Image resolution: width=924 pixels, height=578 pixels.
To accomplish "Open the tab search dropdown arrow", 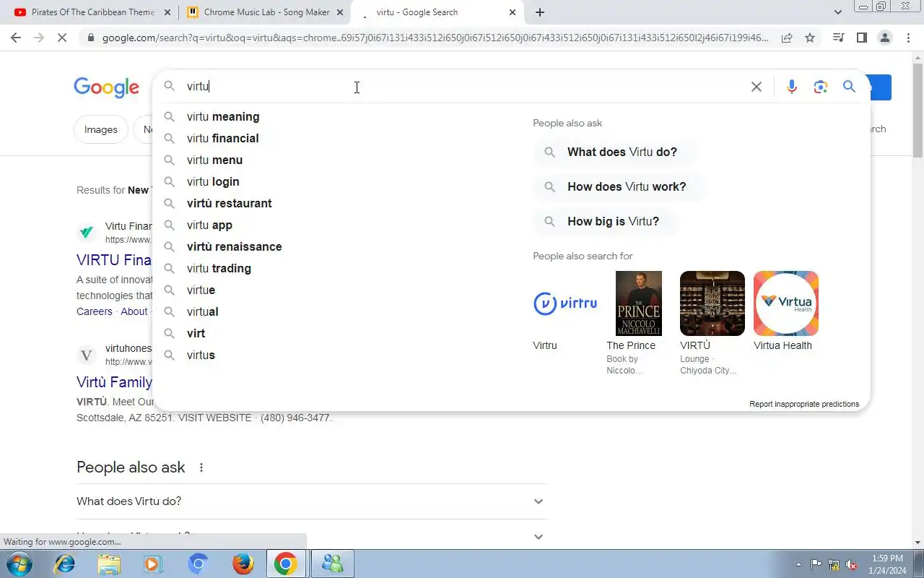I will [838, 12].
